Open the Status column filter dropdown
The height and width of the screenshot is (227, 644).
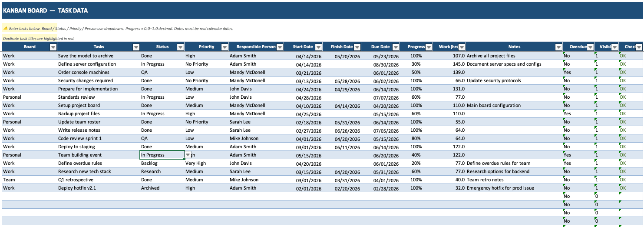pos(180,47)
